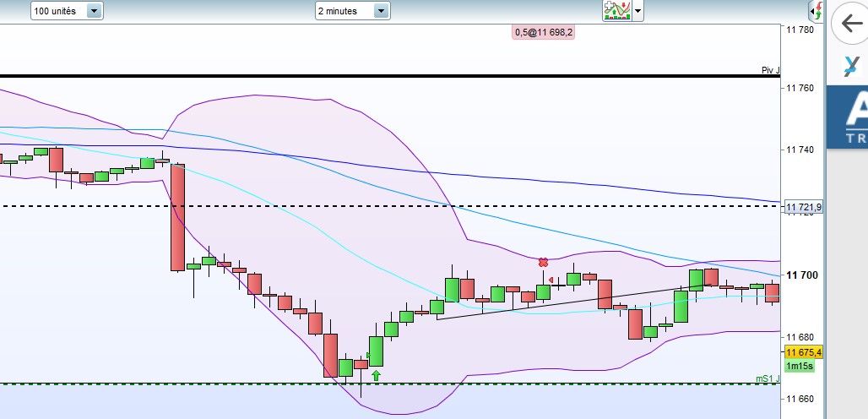Click the green up arrow trade marker
868x419 pixels.
[377, 376]
